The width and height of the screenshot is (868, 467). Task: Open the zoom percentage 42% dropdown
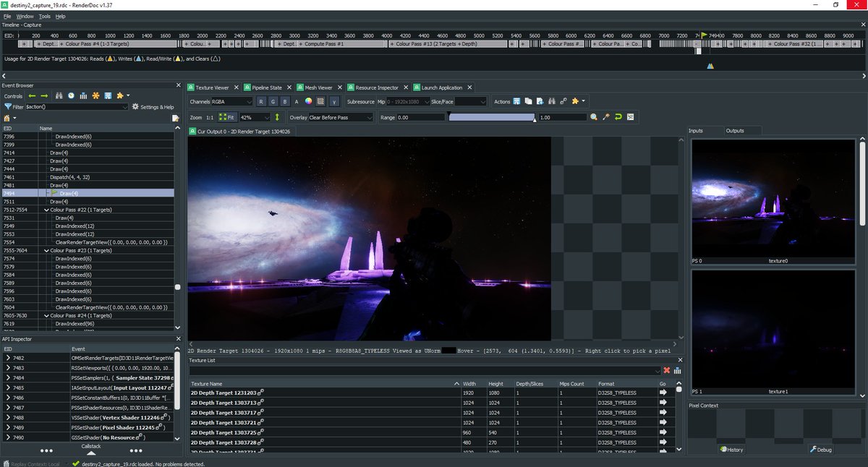255,116
